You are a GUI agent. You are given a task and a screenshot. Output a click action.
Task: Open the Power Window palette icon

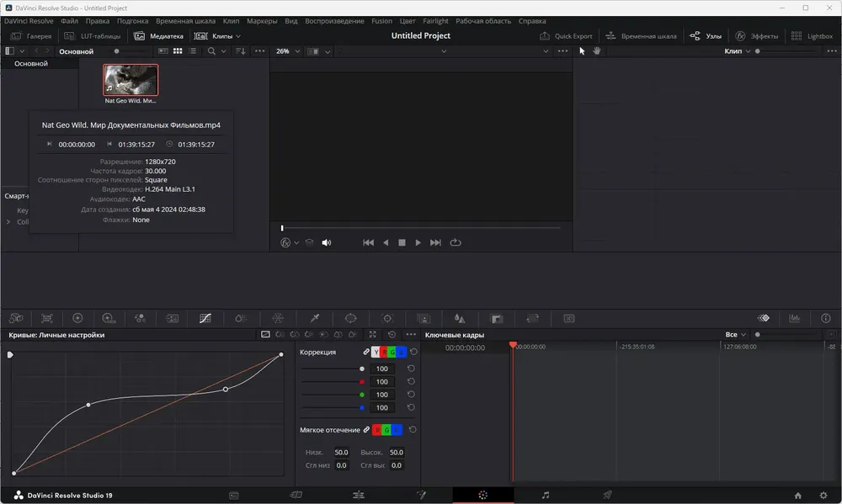coord(350,318)
